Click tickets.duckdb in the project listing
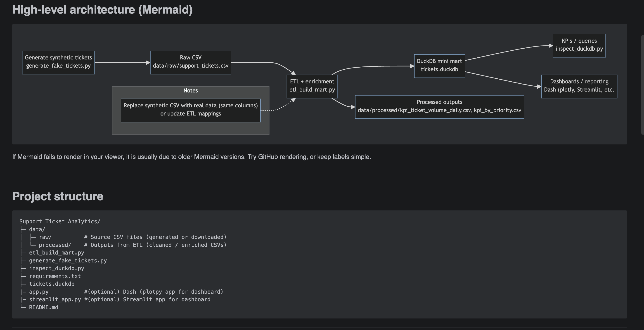The height and width of the screenshot is (330, 644). [52, 284]
